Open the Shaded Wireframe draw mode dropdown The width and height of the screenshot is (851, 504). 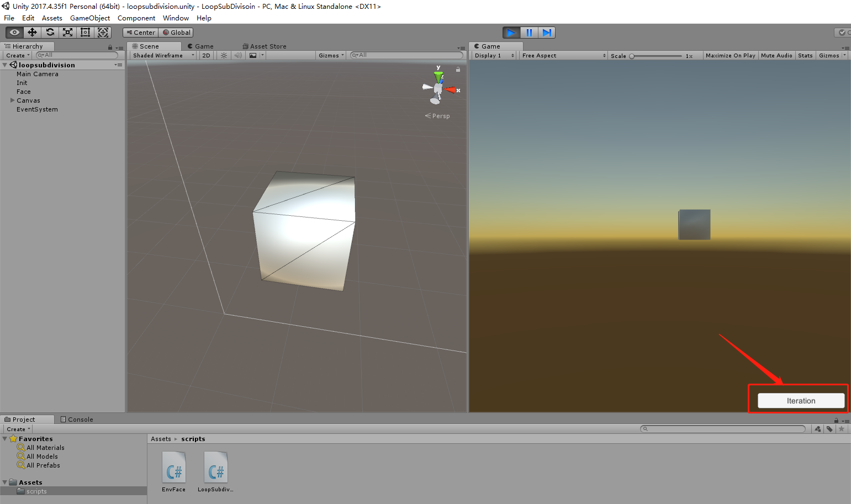(162, 55)
